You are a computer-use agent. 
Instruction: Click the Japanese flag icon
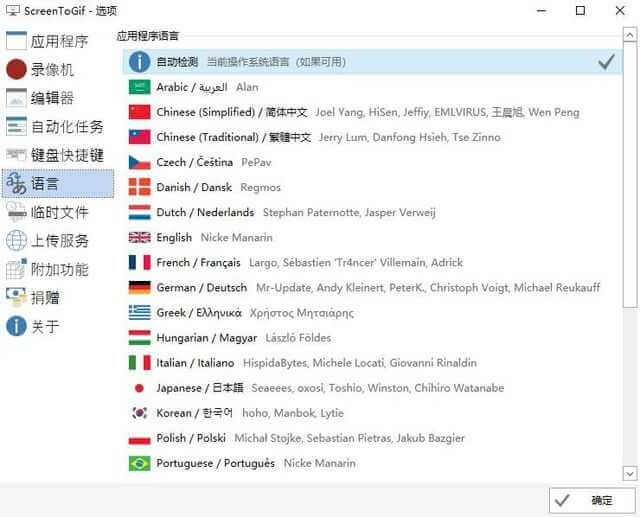[x=139, y=388]
